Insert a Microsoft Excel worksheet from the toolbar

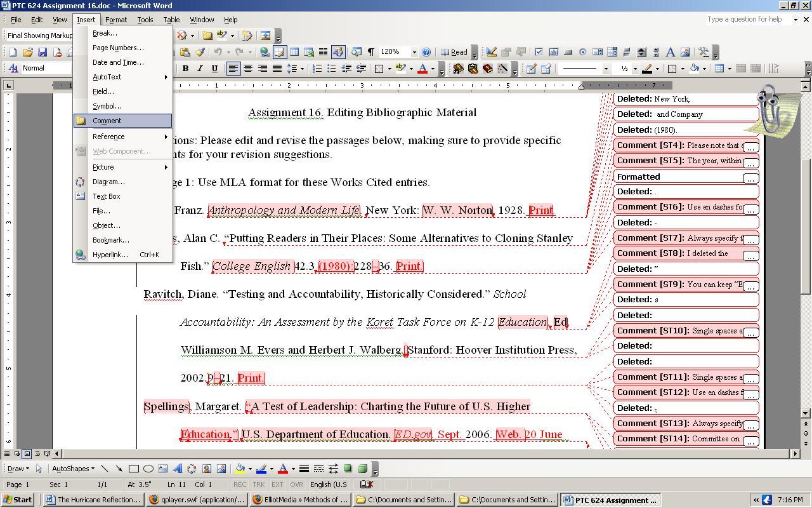[308, 52]
